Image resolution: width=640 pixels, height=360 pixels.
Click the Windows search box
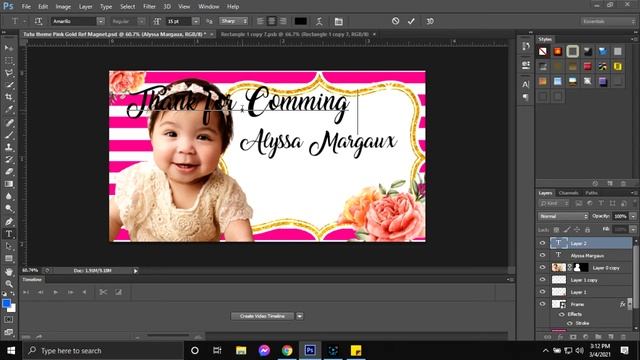click(103, 351)
